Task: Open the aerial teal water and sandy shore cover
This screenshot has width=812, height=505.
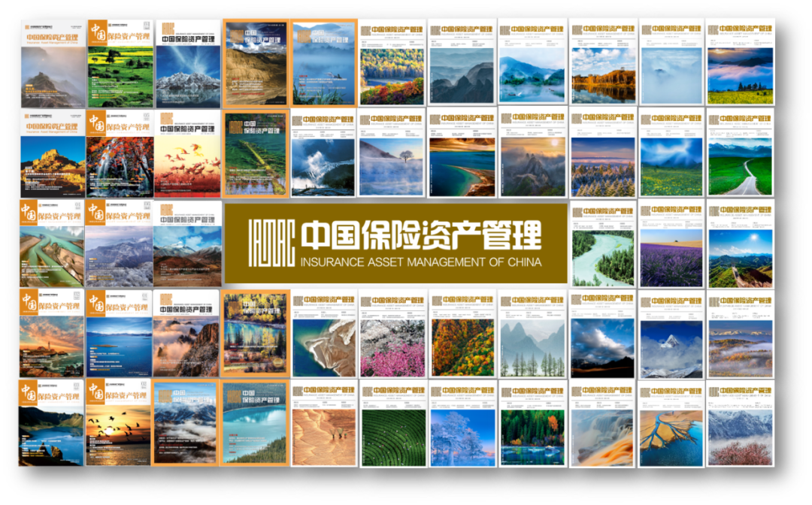Action: 324,334
